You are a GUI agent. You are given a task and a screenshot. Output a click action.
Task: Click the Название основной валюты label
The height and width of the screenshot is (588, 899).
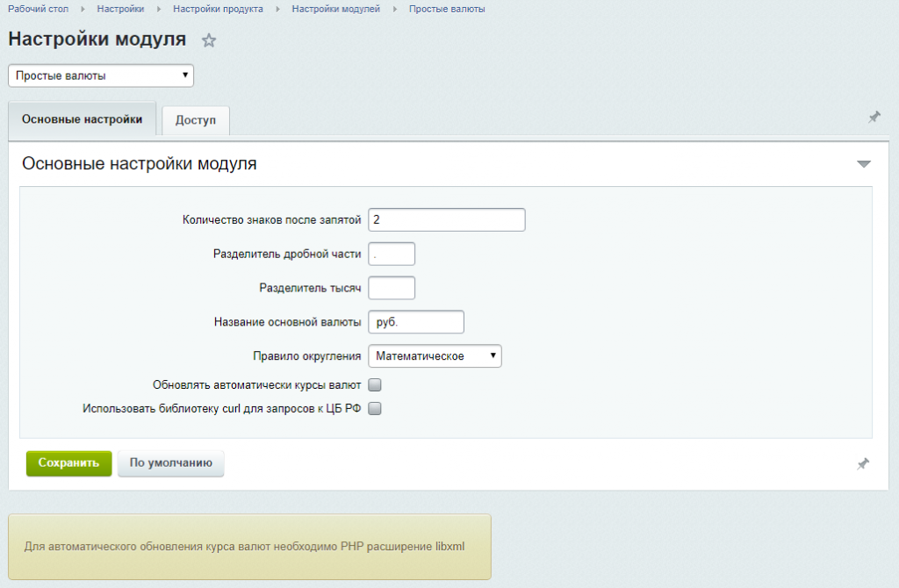288,322
